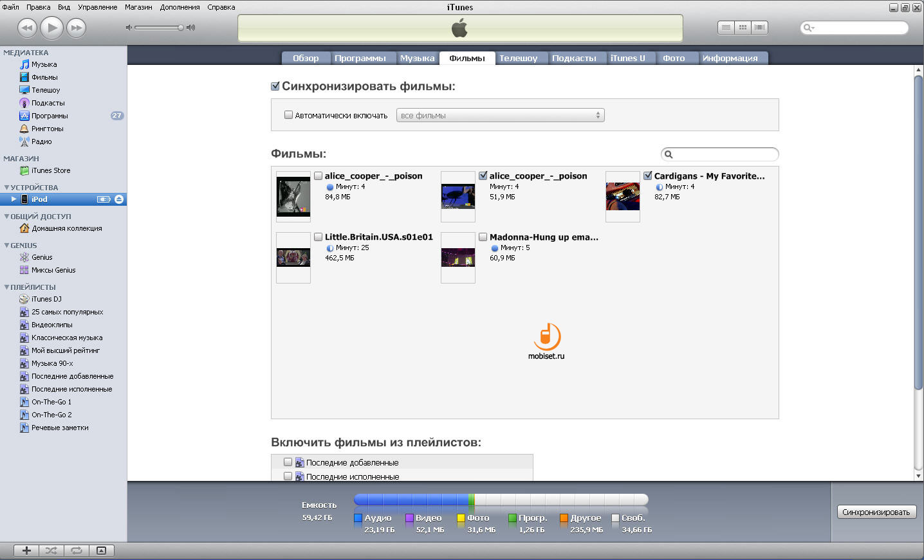Open Радио in the sidebar
924x560 pixels.
click(41, 141)
